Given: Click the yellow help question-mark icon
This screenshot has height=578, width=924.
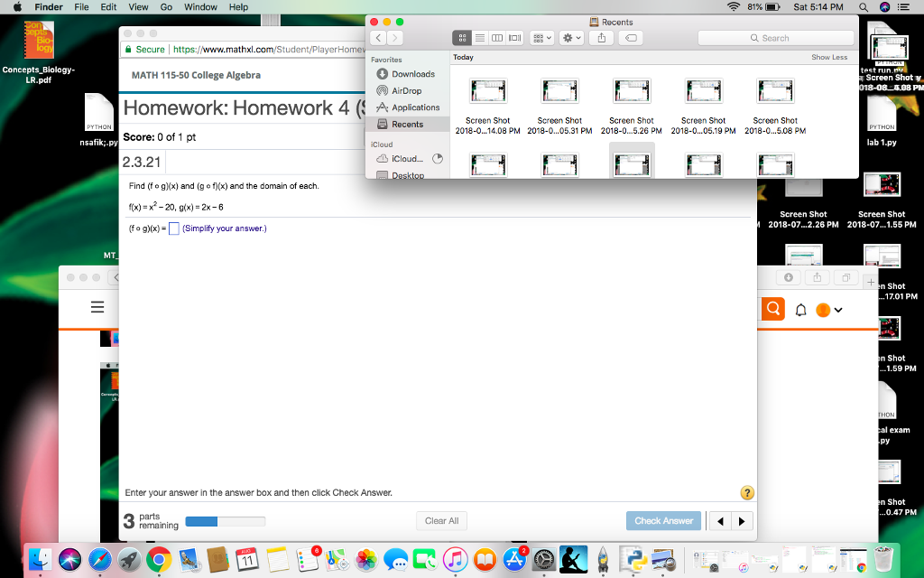Looking at the screenshot, I should tap(746, 493).
